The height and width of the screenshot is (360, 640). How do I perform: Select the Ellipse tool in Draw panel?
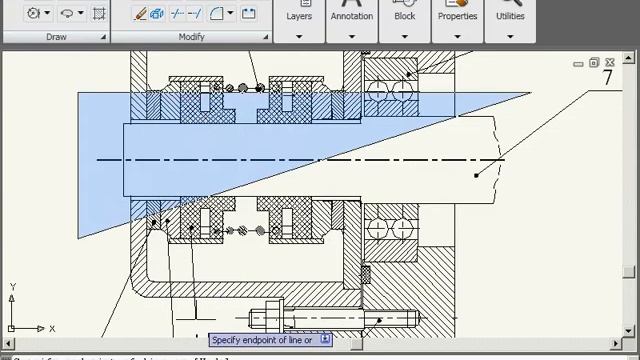[x=67, y=13]
